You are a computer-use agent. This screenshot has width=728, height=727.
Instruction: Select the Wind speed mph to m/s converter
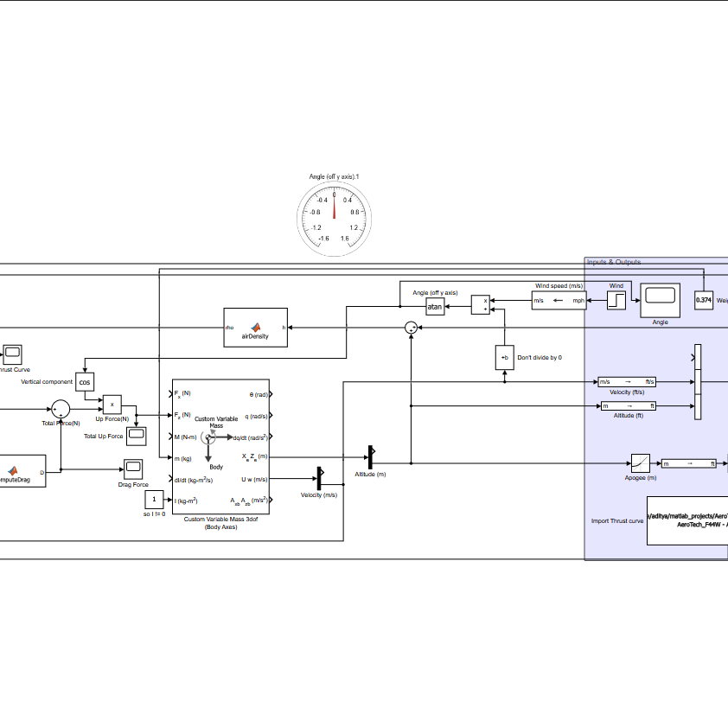point(559,300)
